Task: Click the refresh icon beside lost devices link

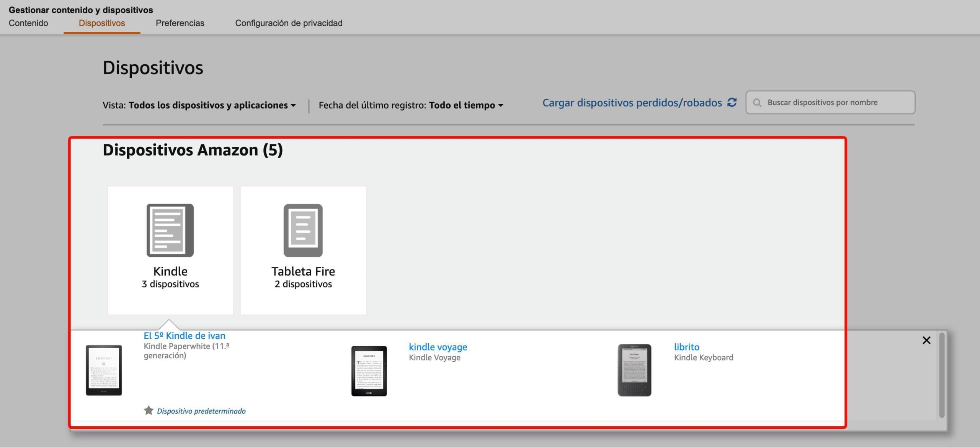Action: [x=732, y=103]
